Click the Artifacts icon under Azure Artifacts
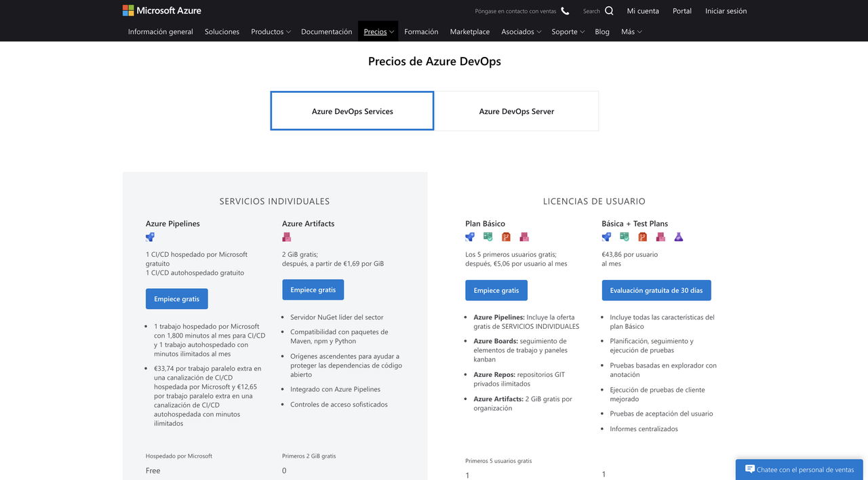This screenshot has height=480, width=868. click(287, 237)
